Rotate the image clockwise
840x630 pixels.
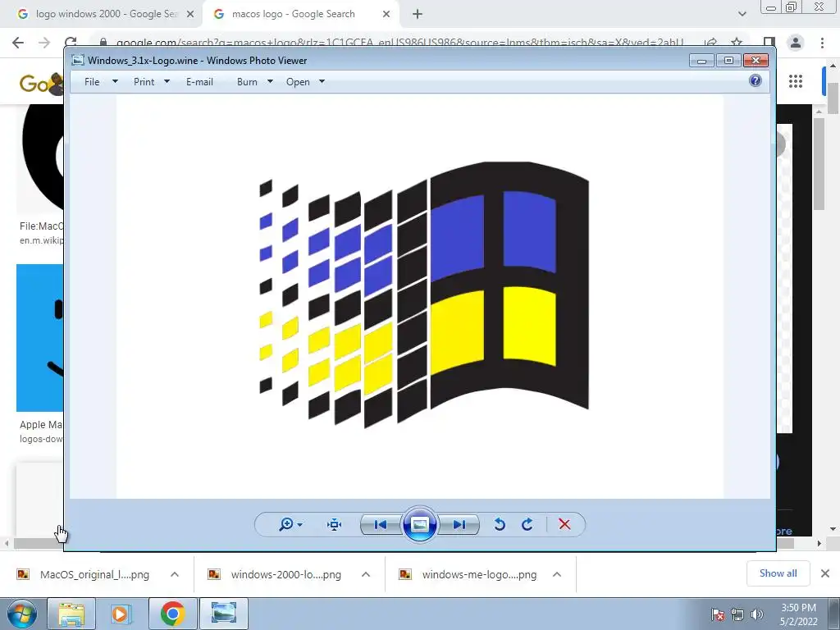pos(527,524)
